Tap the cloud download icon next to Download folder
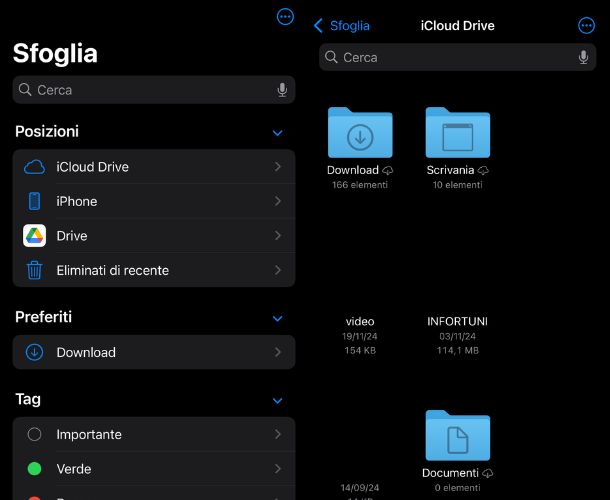 388,170
